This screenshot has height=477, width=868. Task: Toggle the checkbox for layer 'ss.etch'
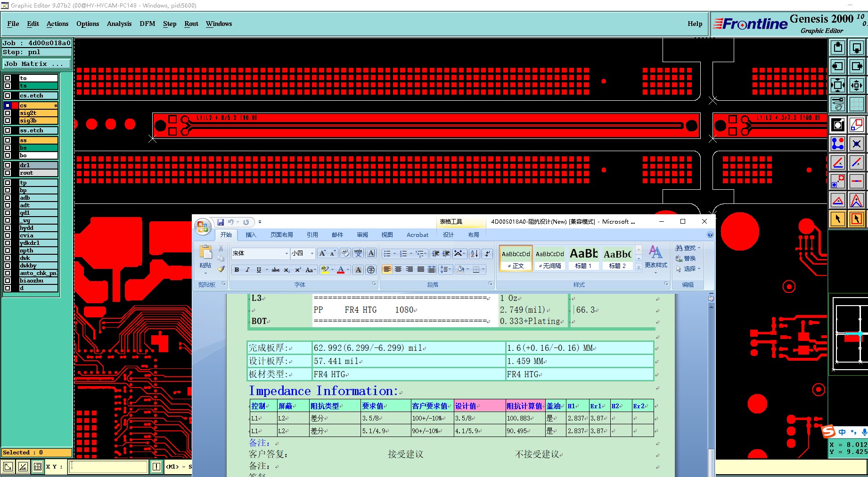click(x=8, y=130)
